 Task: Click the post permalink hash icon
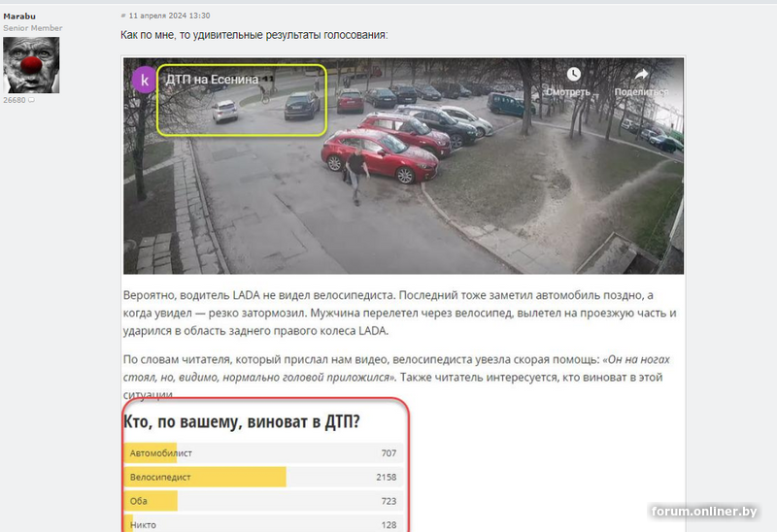(123, 16)
